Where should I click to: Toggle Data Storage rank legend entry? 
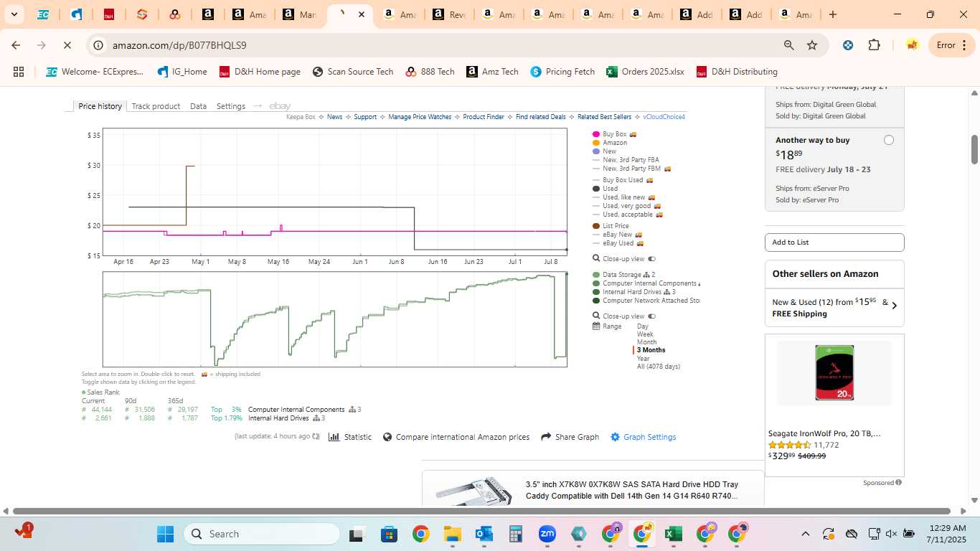pos(623,275)
